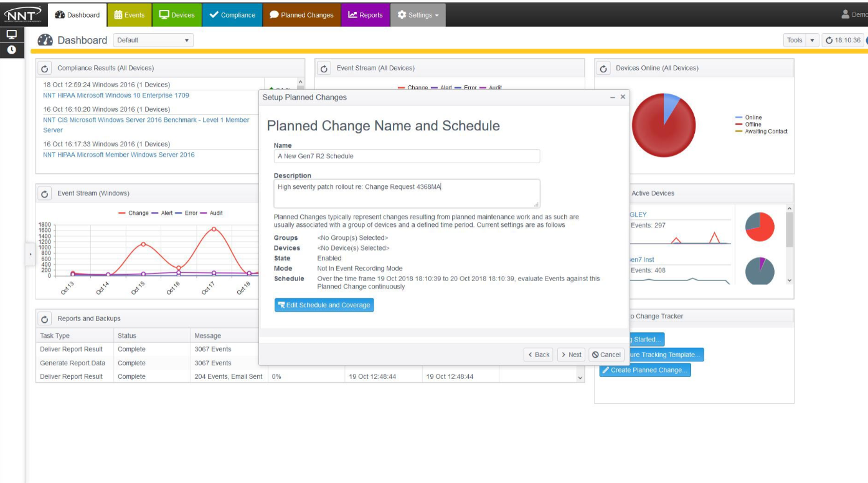Open the Default dashboard dropdown

[x=153, y=40]
